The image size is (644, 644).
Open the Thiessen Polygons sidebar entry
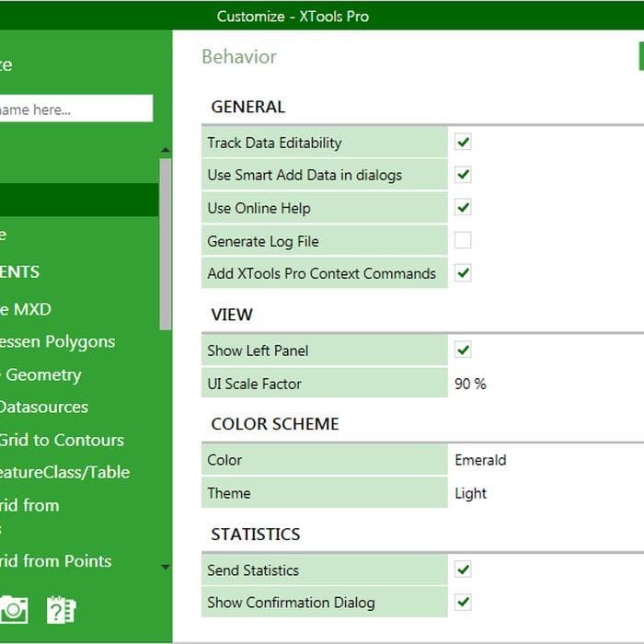[x=57, y=341]
